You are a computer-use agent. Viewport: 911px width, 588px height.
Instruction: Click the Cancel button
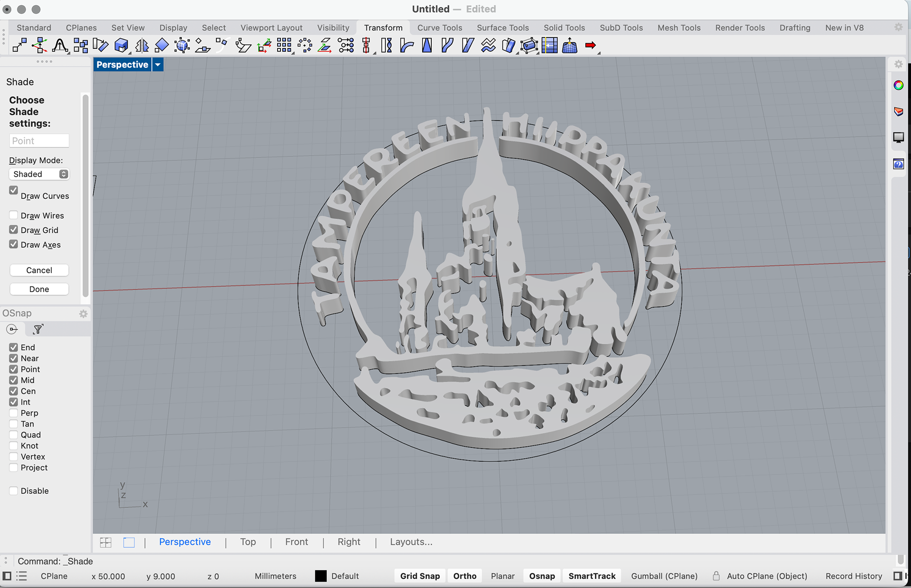tap(39, 270)
